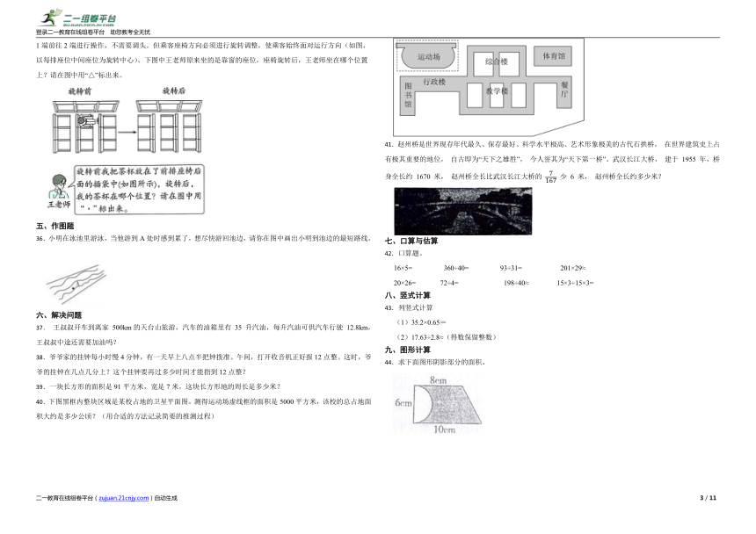Click the "餐厅" label on the school map
Viewport: 756px width, 534px height.
[564, 90]
